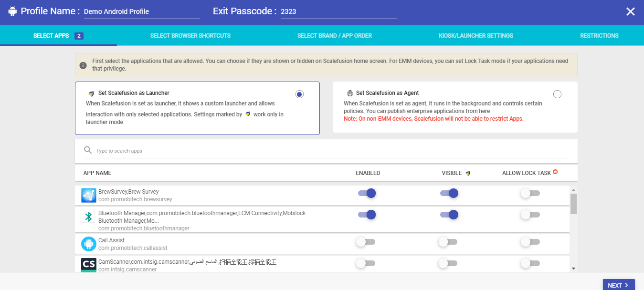Turn off Visible toggle for Bluetooth Manager
Viewport: 644px width, 290px height.
point(449,215)
